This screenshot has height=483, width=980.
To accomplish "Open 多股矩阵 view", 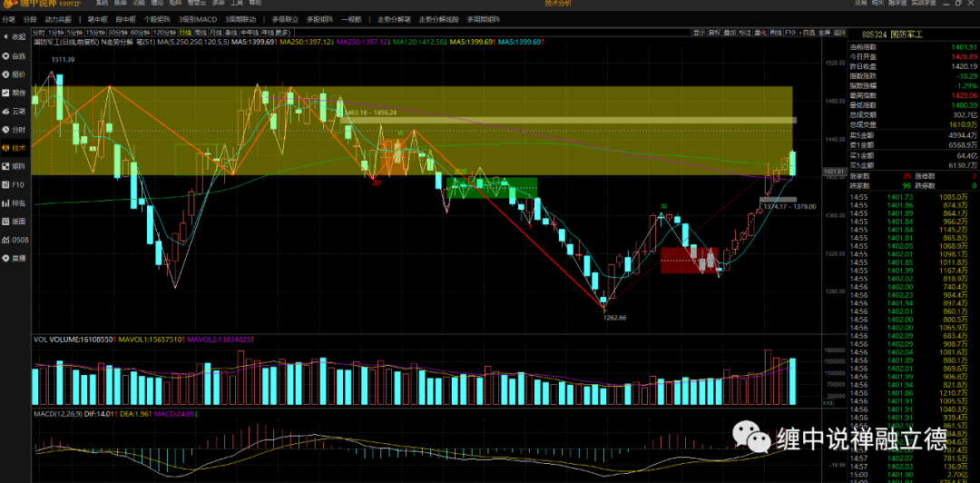I will (x=320, y=19).
